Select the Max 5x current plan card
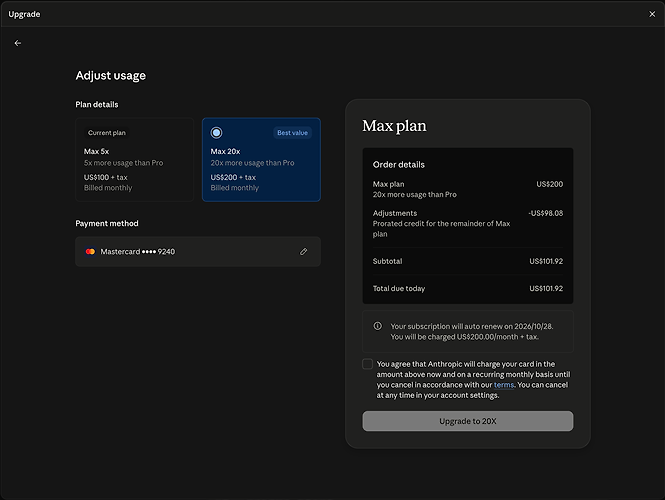 [134, 159]
